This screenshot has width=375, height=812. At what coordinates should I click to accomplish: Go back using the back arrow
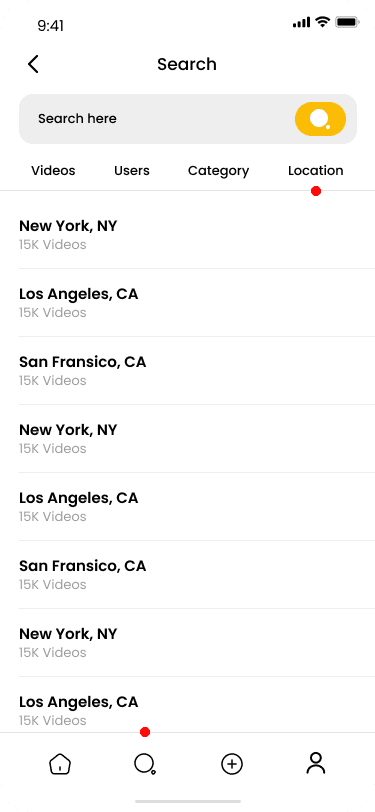(x=33, y=64)
